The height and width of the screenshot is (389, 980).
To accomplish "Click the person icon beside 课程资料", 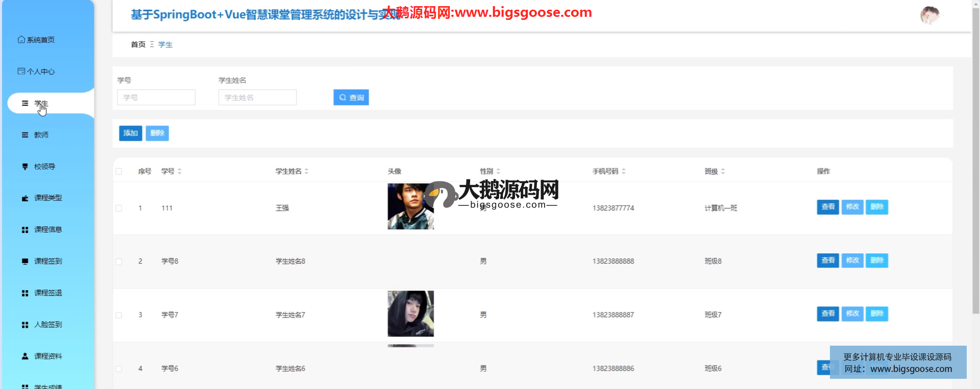I will pos(25,356).
